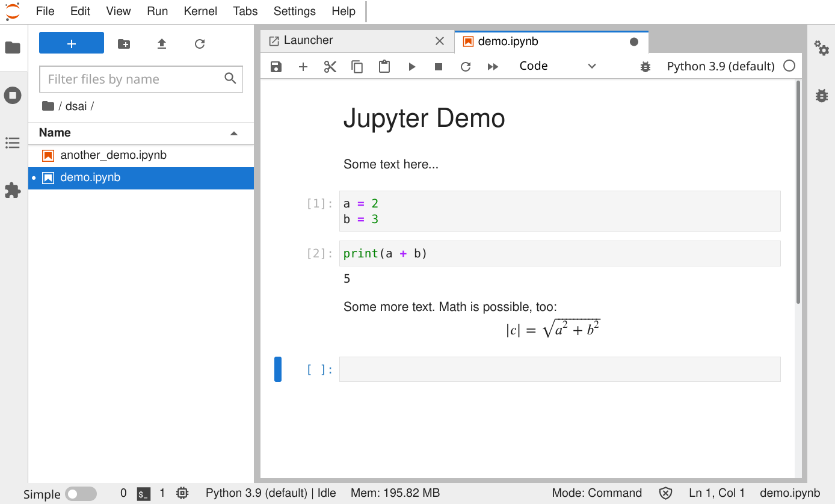Reverse file sorting via Name column arrow
Screen dimensions: 835x504
pyautogui.click(x=234, y=133)
